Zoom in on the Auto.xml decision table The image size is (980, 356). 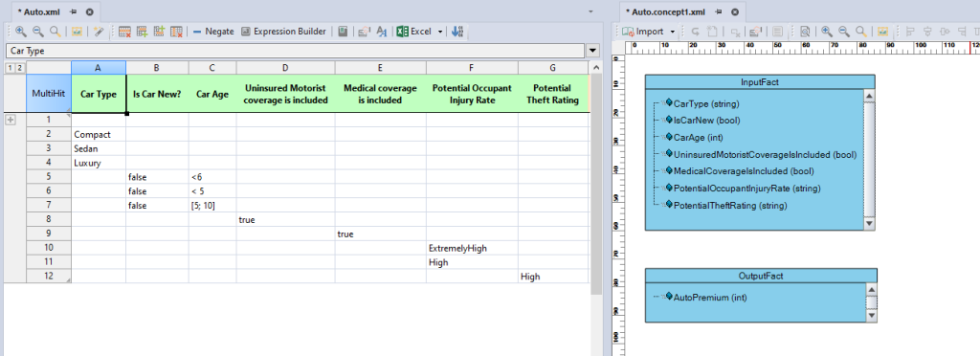tap(21, 32)
